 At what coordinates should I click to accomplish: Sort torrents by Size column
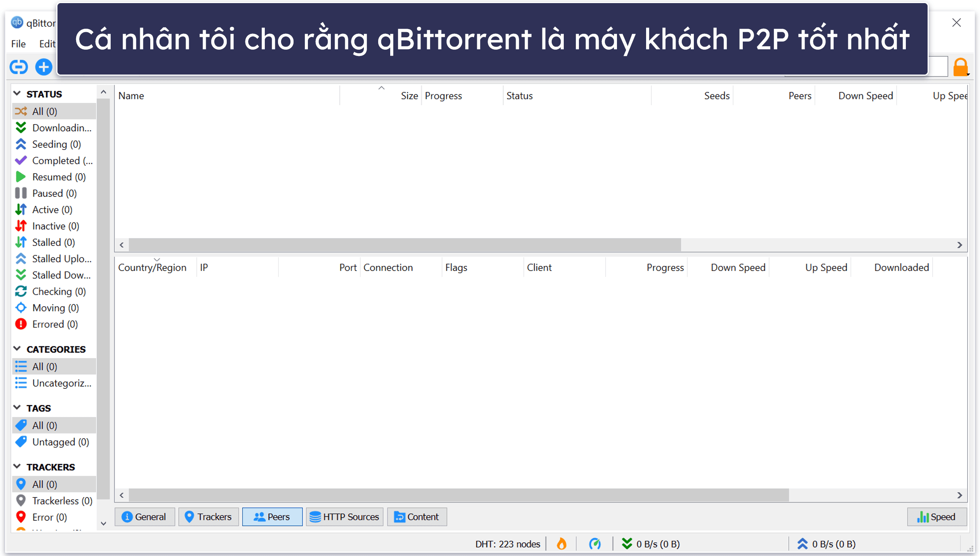(381, 96)
